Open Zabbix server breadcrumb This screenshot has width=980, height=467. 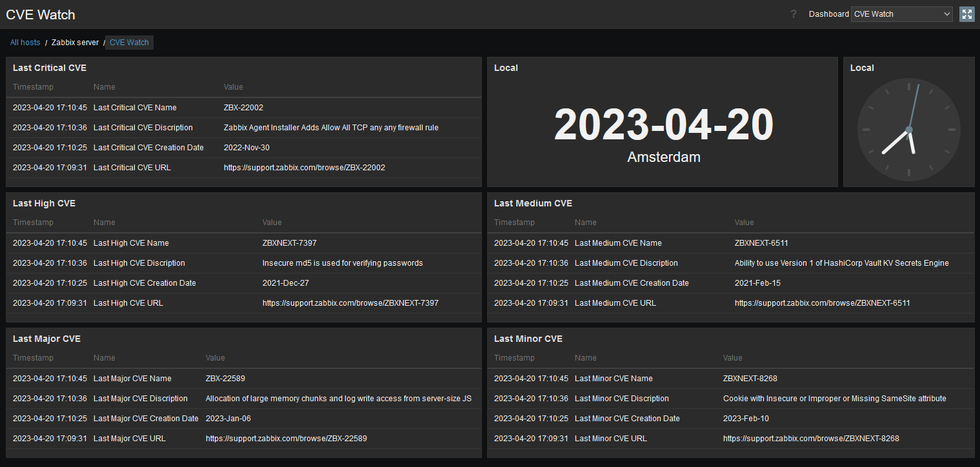(75, 43)
